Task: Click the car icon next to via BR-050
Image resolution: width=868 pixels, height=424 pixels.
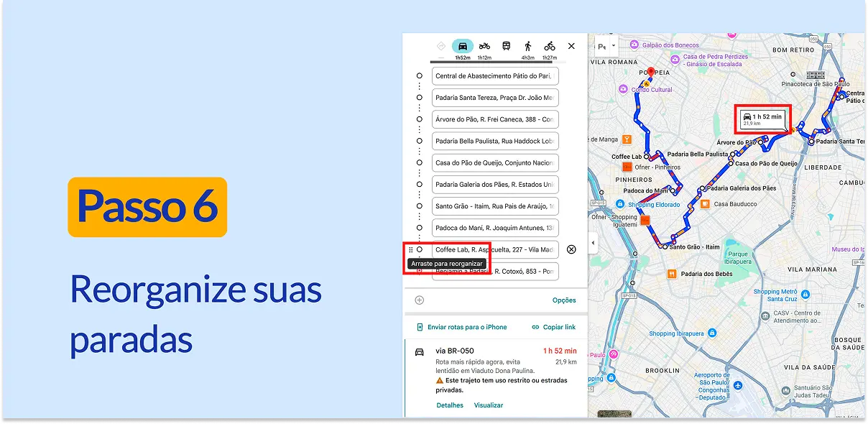Action: click(x=419, y=353)
